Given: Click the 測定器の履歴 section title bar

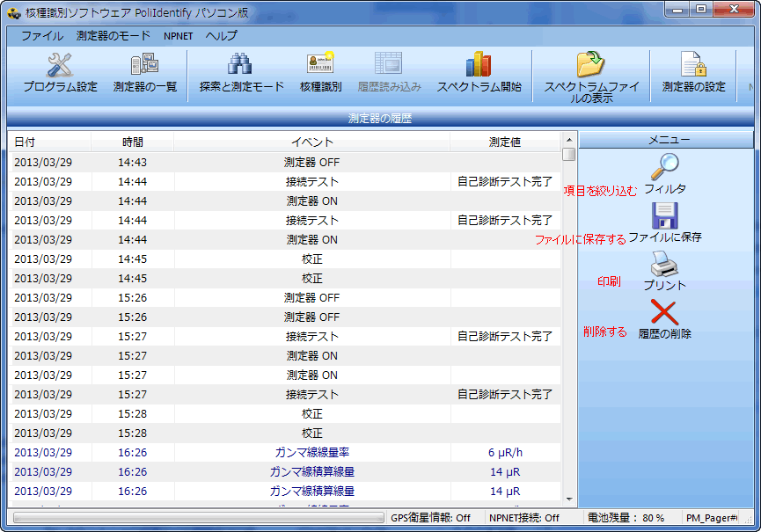Looking at the screenshot, I should pyautogui.click(x=380, y=119).
